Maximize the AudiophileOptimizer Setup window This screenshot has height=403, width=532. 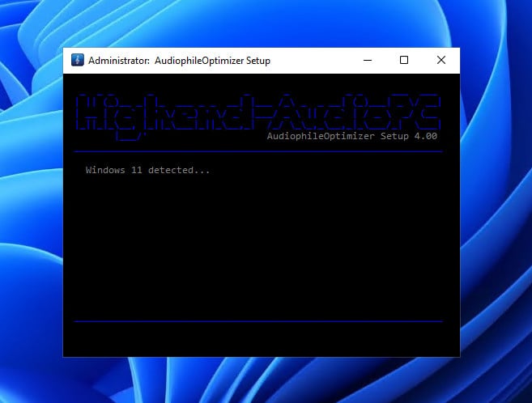pos(404,61)
